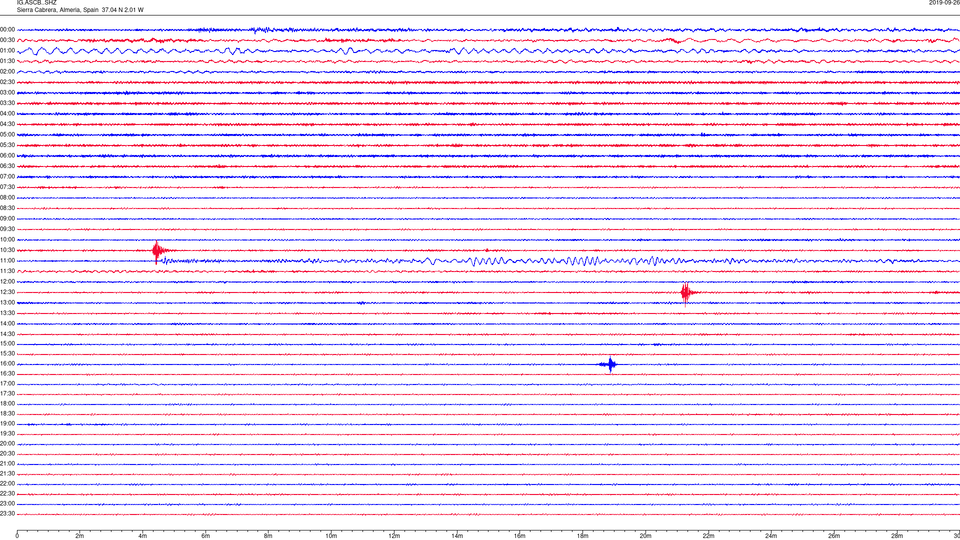The width and height of the screenshot is (960, 540).
Task: Click the 12m tick label on minute axis
Action: [394, 536]
